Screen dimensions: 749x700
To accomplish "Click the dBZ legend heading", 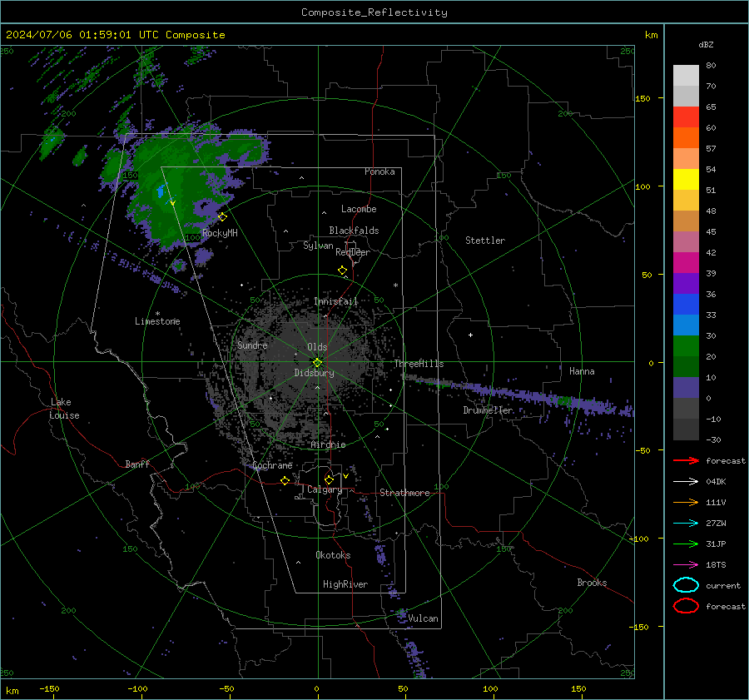I will pos(706,44).
